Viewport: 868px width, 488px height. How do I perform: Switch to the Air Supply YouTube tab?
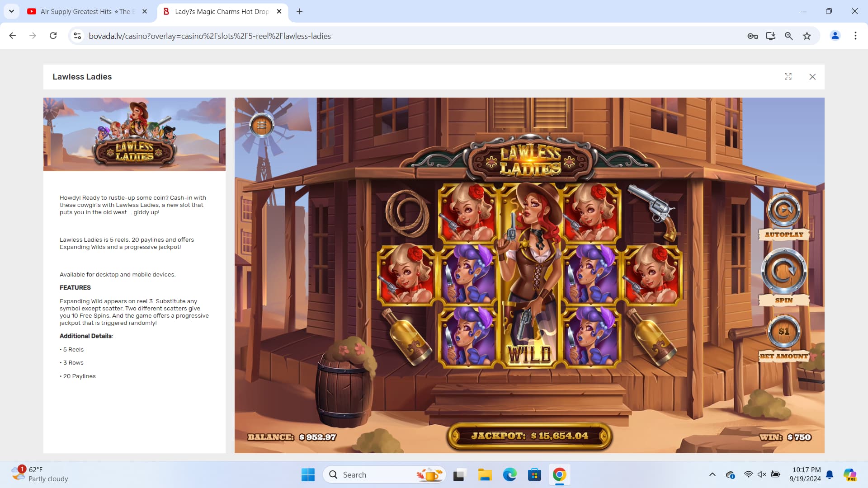(86, 12)
